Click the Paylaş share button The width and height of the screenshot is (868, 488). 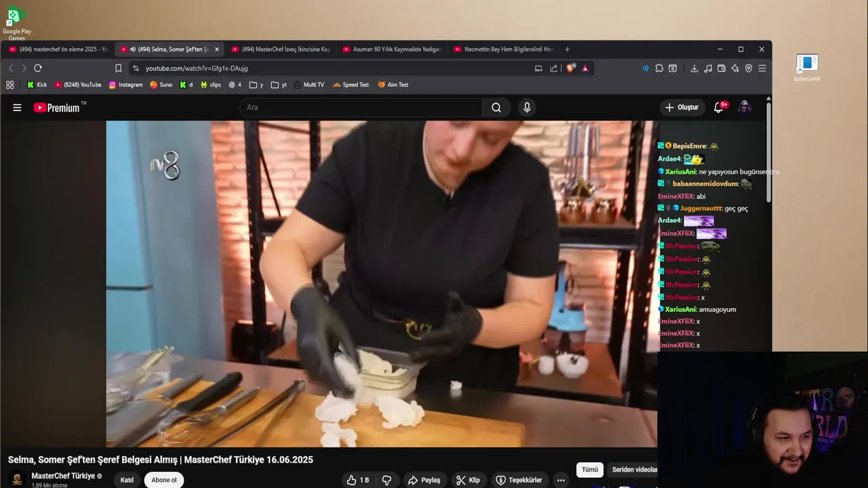click(425, 480)
